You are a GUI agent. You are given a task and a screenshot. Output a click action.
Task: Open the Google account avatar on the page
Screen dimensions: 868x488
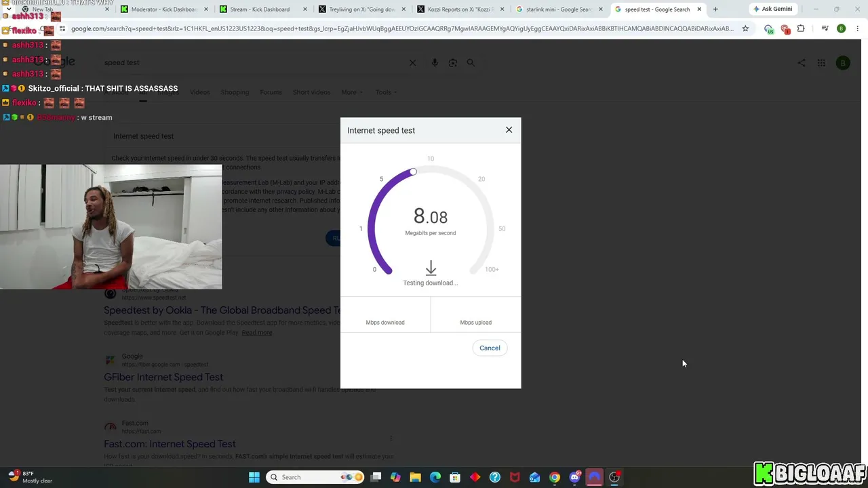tap(843, 63)
